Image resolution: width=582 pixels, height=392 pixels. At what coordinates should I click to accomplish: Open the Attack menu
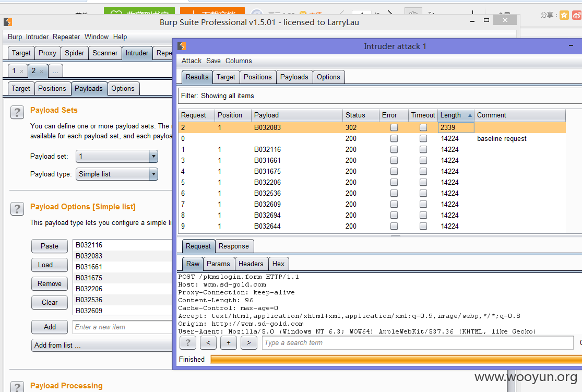coord(191,61)
